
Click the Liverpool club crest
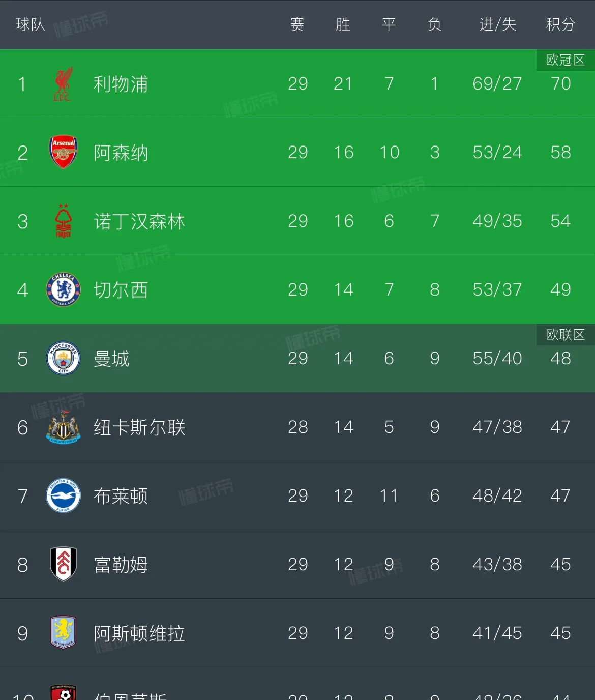pyautogui.click(x=63, y=84)
